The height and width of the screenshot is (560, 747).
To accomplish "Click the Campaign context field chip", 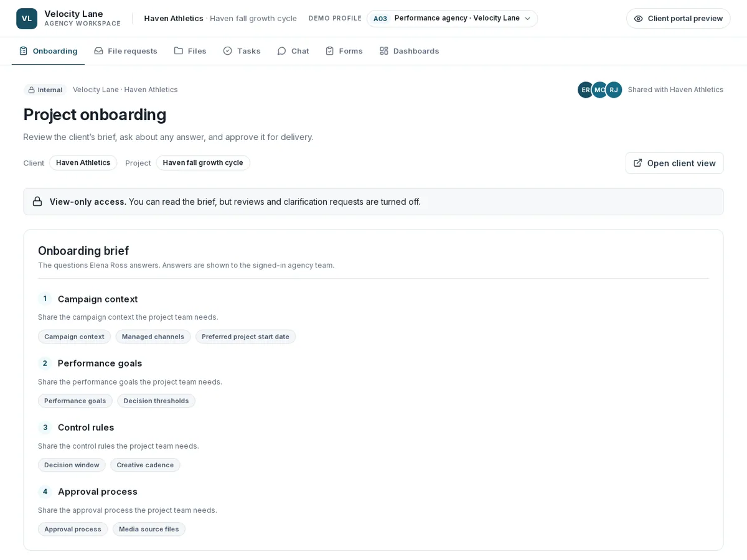I will click(x=74, y=337).
